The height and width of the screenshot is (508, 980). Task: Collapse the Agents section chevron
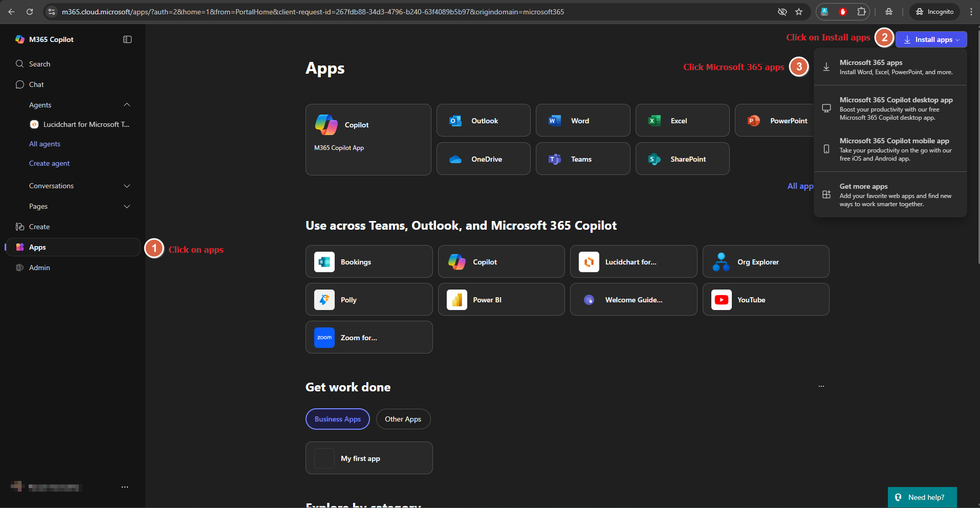(127, 105)
